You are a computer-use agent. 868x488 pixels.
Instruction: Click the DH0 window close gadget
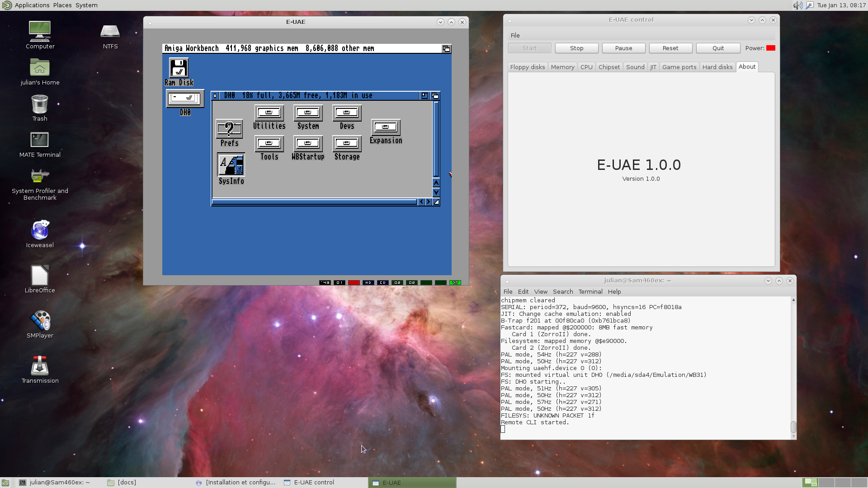[215, 96]
